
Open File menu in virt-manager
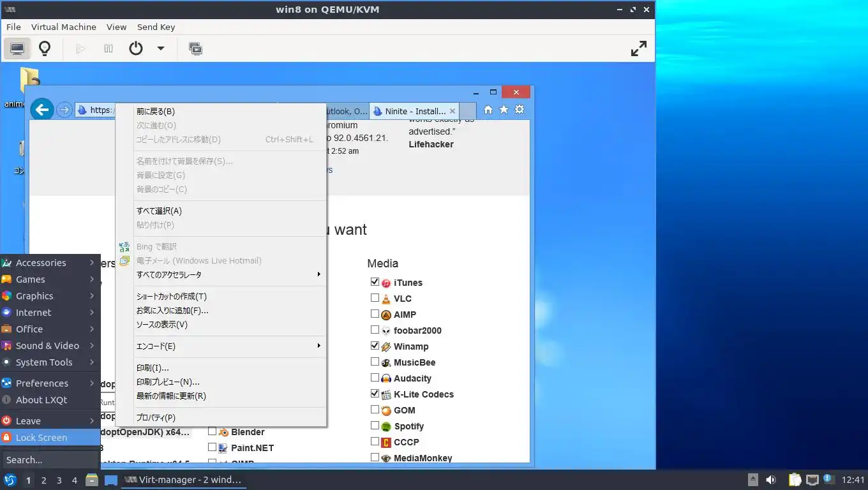[x=13, y=27]
